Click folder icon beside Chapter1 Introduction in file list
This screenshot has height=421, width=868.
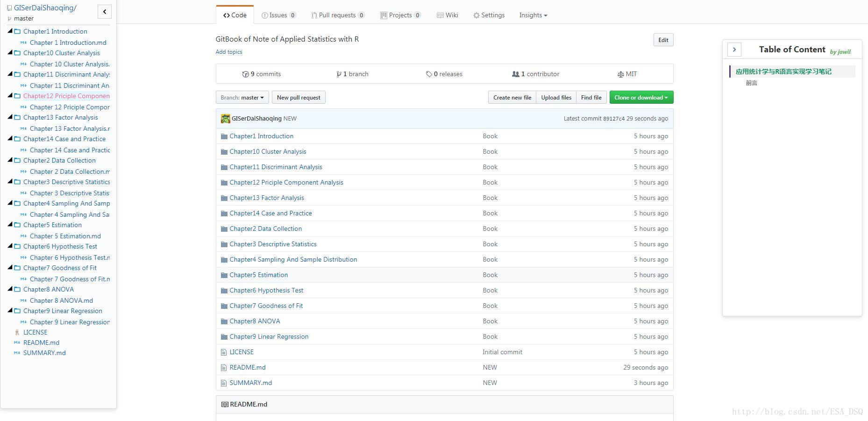point(224,136)
